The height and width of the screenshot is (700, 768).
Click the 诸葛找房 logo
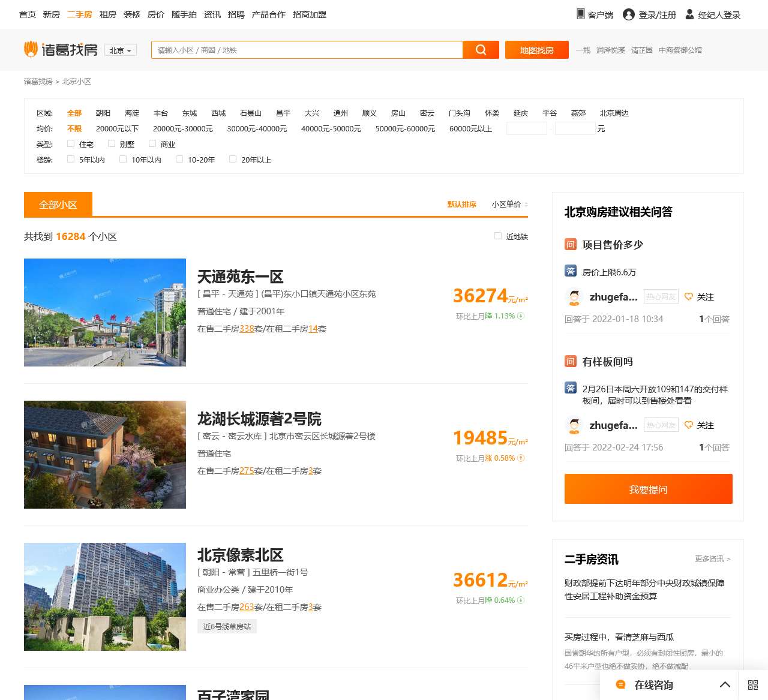click(x=60, y=49)
